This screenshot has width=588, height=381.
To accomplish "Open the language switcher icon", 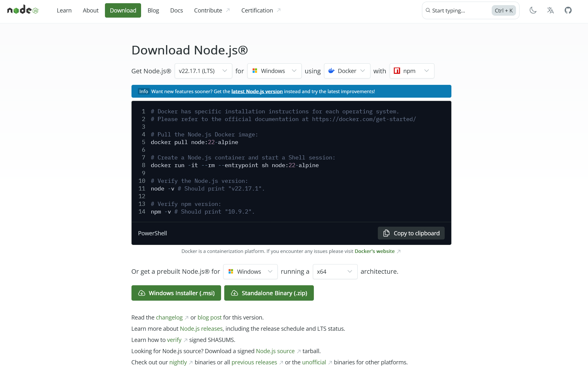I will click(550, 10).
